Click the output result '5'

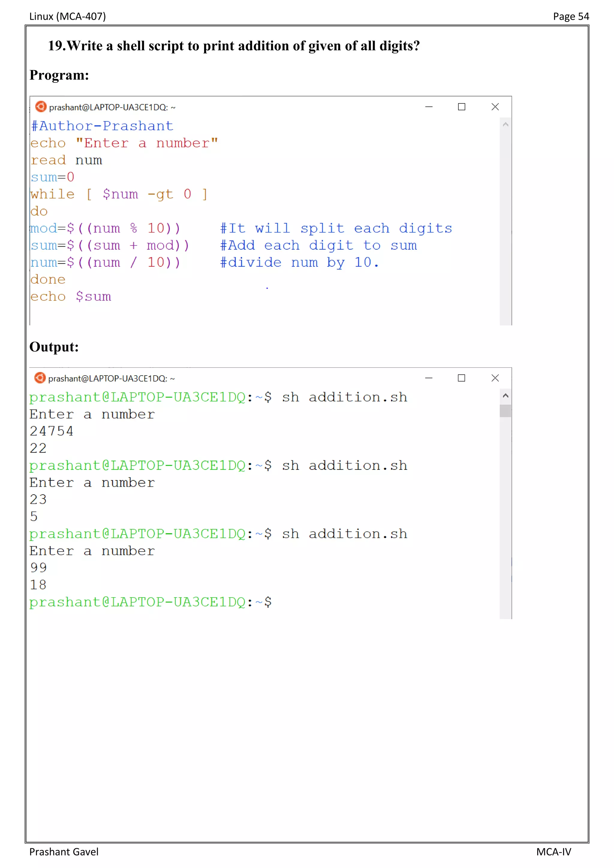34,517
